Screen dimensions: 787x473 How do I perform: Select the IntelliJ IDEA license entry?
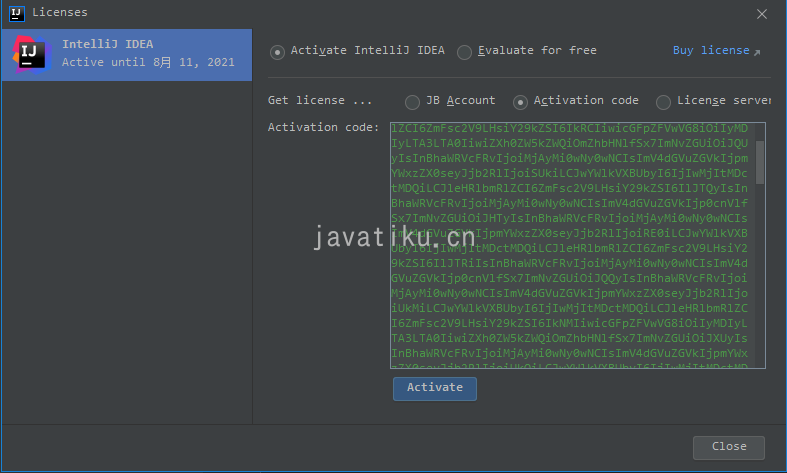click(126, 55)
